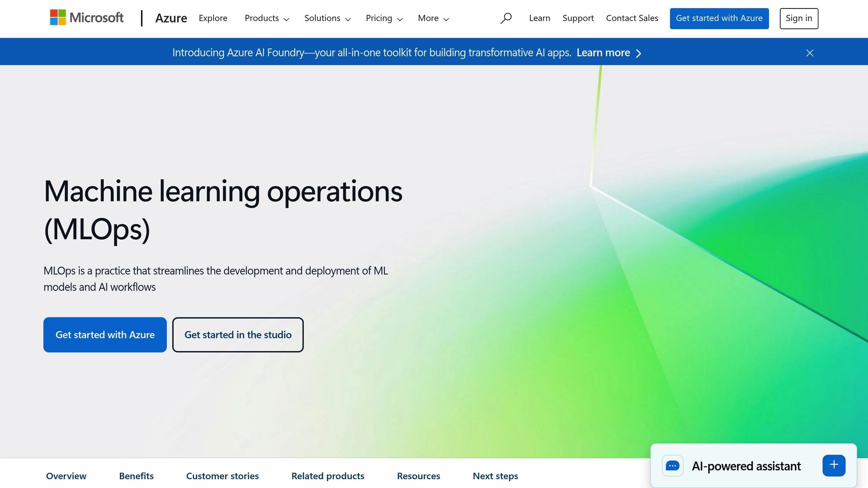Image resolution: width=868 pixels, height=488 pixels.
Task: Click the Sign in button
Action: pos(798,18)
